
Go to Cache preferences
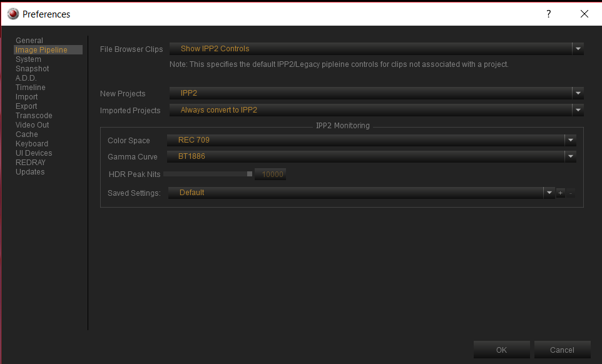26,134
